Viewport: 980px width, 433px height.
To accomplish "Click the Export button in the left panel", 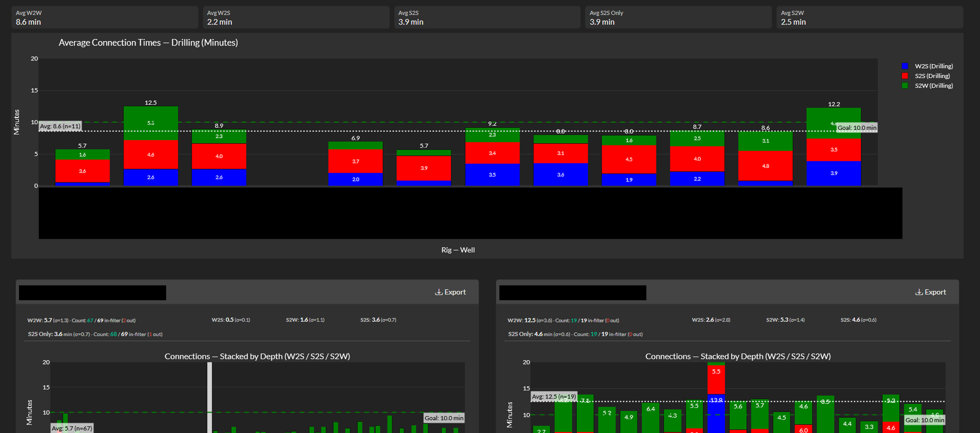I will pyautogui.click(x=450, y=292).
